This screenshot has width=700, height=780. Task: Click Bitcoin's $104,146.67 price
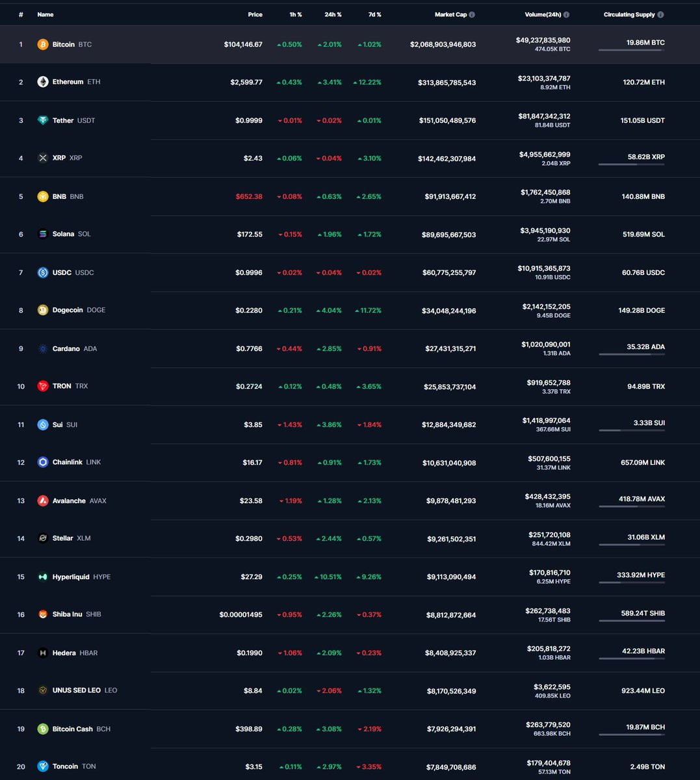(243, 44)
